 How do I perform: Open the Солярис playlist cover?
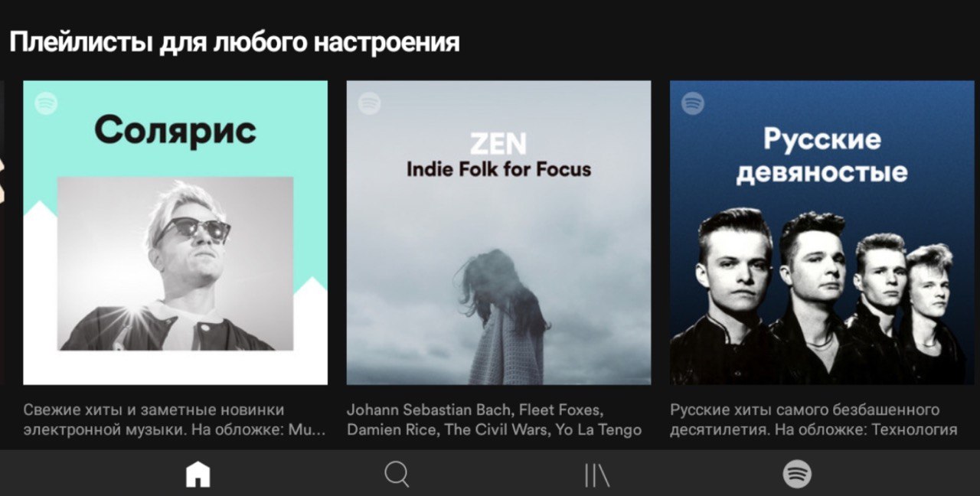pyautogui.click(x=175, y=233)
